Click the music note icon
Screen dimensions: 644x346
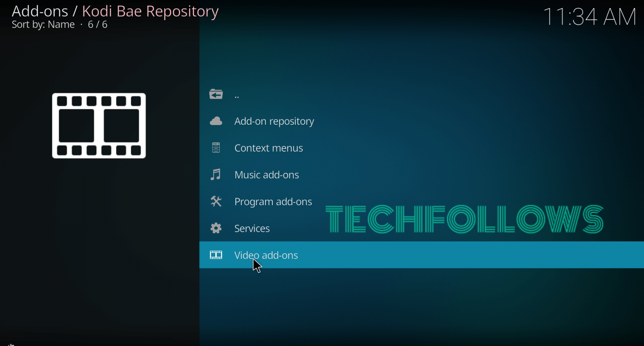click(216, 175)
